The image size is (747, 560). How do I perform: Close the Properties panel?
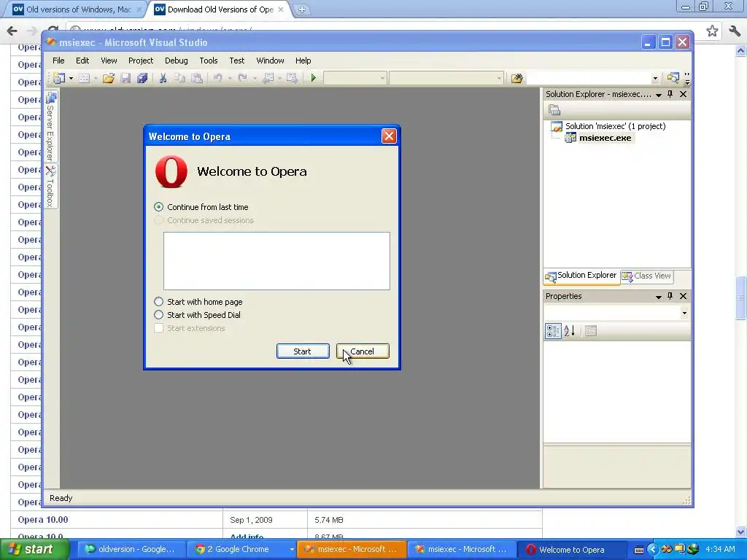[683, 296]
